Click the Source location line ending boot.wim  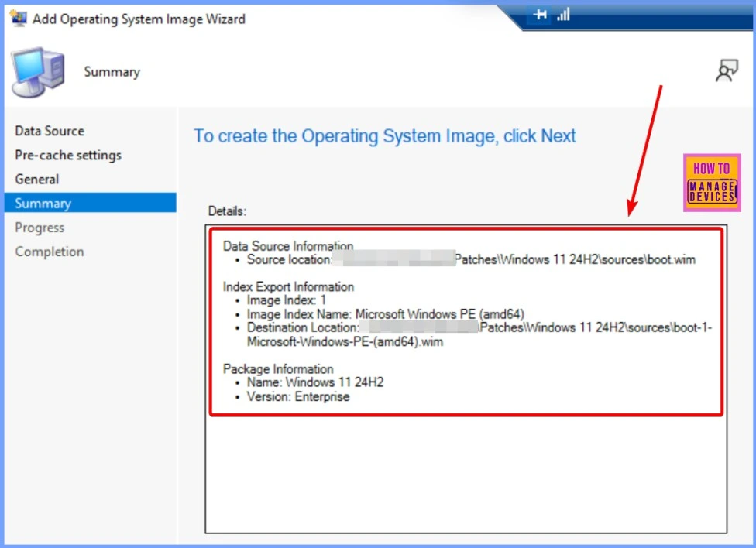click(471, 260)
